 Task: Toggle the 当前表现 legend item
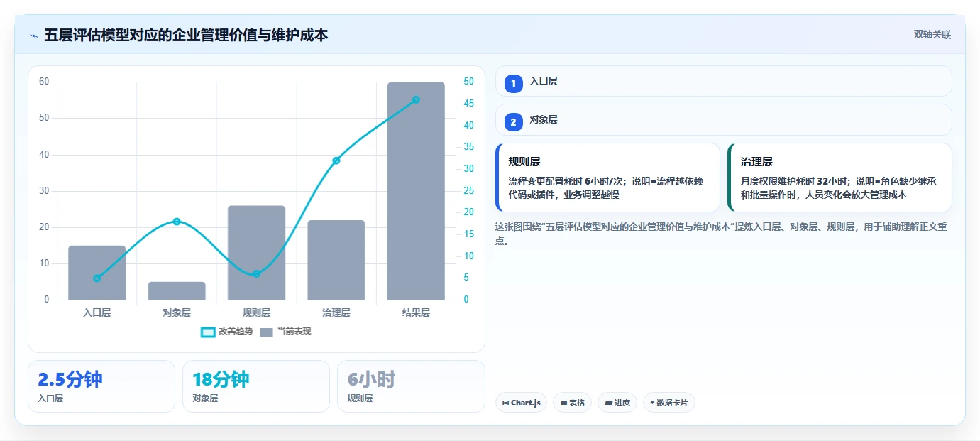(x=285, y=332)
